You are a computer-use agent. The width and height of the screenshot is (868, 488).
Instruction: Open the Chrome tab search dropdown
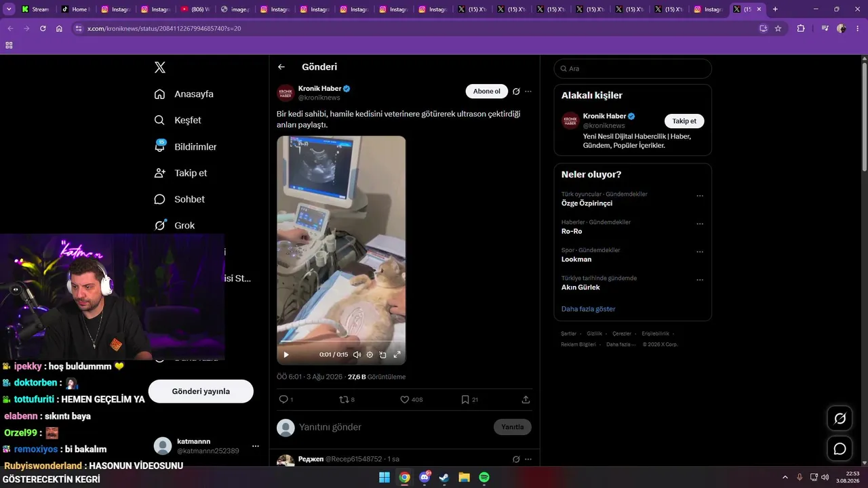pyautogui.click(x=9, y=9)
